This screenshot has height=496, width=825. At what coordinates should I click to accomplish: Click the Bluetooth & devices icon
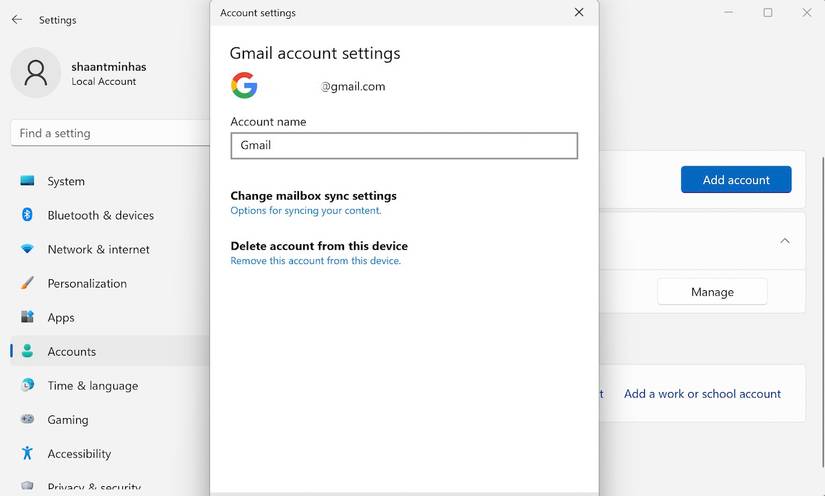click(x=27, y=215)
